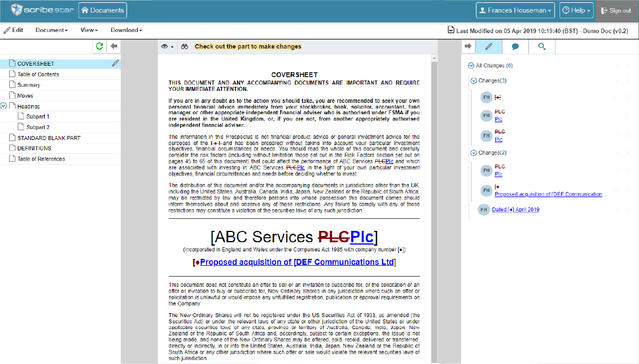Sign out of the application

pyautogui.click(x=616, y=10)
